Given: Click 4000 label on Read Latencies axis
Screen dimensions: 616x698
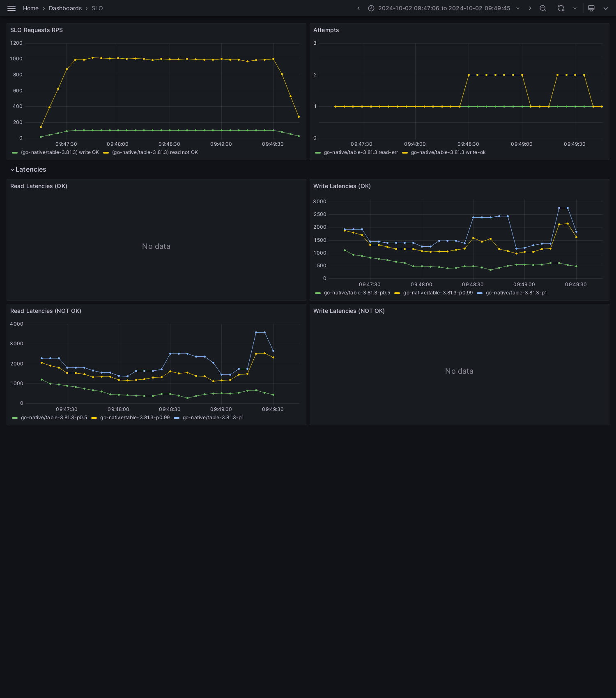Looking at the screenshot, I should [16, 324].
